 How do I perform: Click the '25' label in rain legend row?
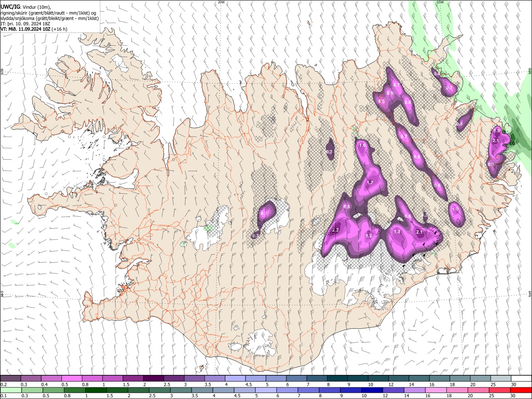[492, 396]
